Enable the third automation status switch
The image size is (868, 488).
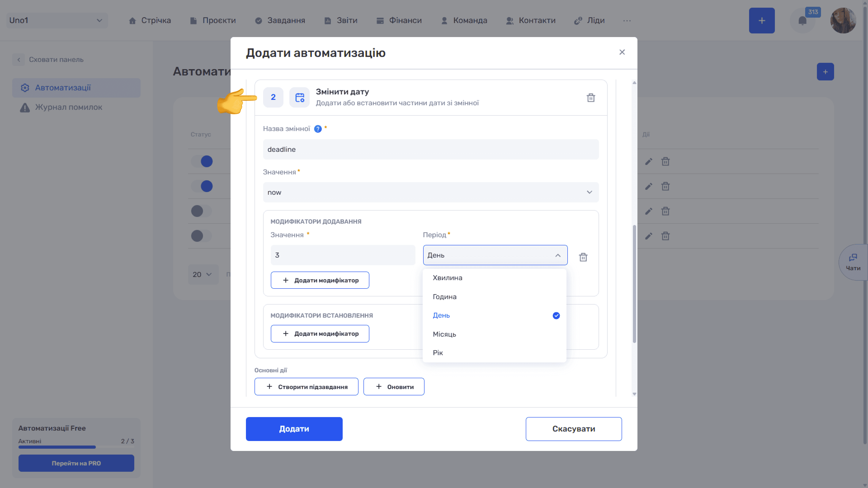coord(201,211)
